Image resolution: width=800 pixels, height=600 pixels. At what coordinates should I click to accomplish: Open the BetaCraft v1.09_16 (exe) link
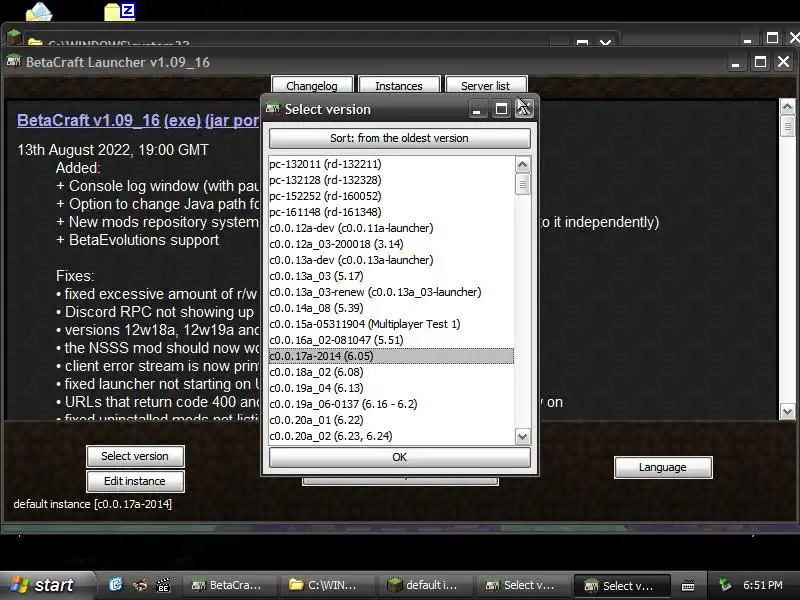pos(109,120)
